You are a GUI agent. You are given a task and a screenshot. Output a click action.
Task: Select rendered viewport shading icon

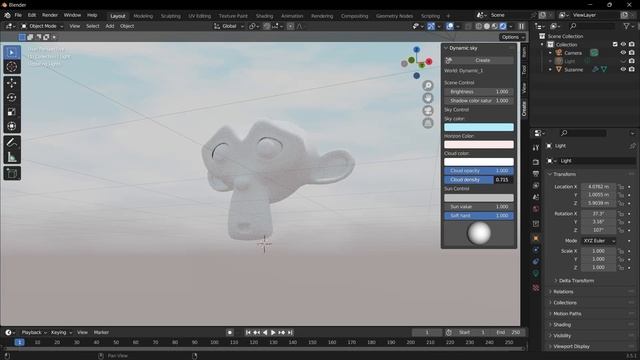(x=503, y=26)
